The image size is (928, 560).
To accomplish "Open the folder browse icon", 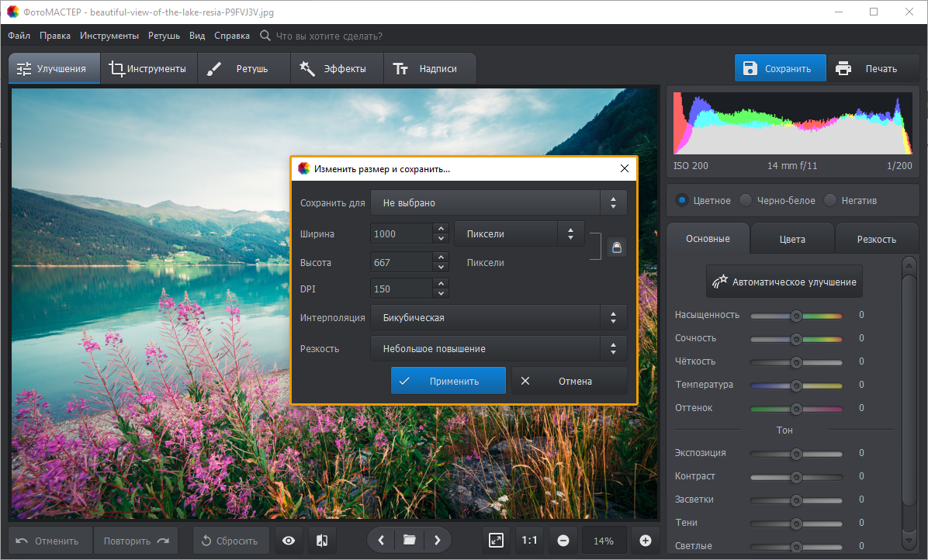I will click(x=409, y=541).
